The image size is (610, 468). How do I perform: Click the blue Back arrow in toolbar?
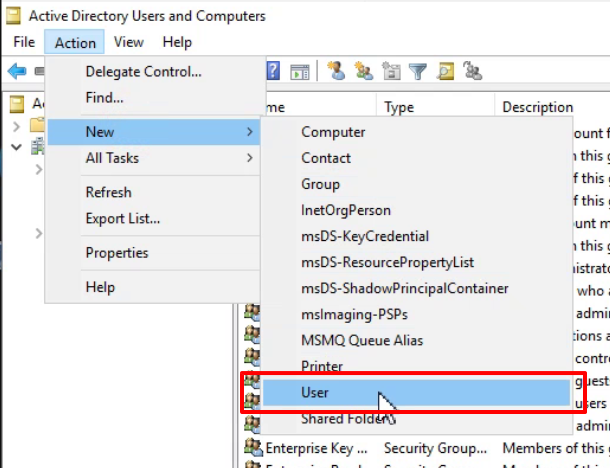pyautogui.click(x=16, y=72)
